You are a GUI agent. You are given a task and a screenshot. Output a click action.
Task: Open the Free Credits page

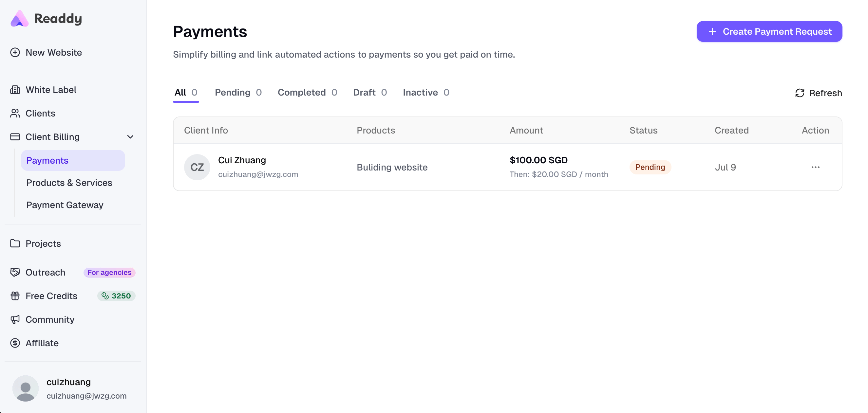point(51,296)
